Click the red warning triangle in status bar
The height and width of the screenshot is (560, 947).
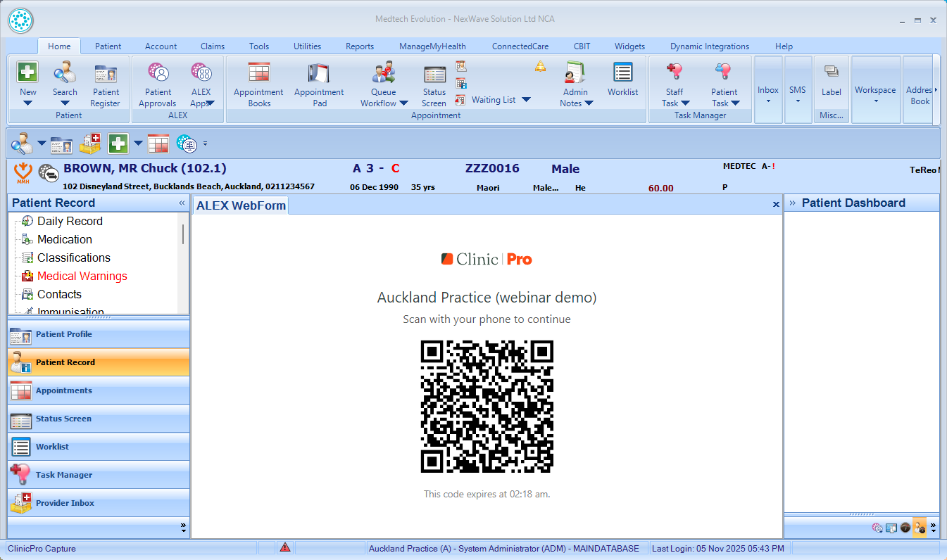coord(284,547)
